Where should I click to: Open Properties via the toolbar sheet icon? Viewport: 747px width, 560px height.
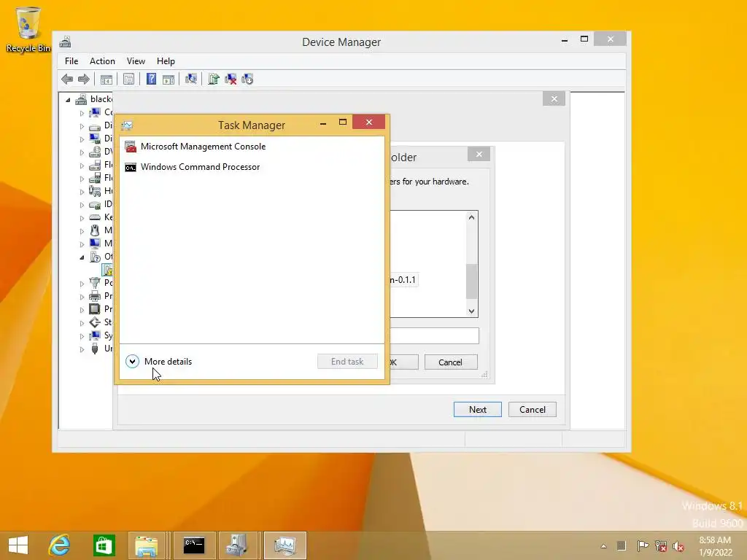[x=128, y=79]
